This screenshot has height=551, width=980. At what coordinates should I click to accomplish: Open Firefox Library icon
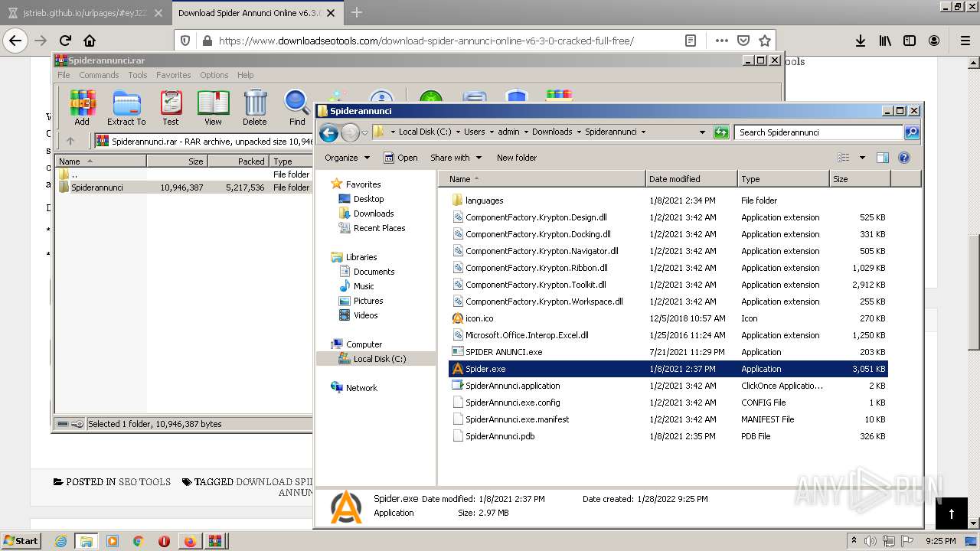click(885, 41)
